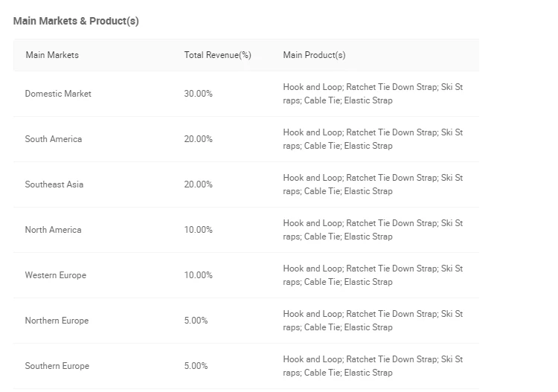Select the South America market cell

pos(54,139)
